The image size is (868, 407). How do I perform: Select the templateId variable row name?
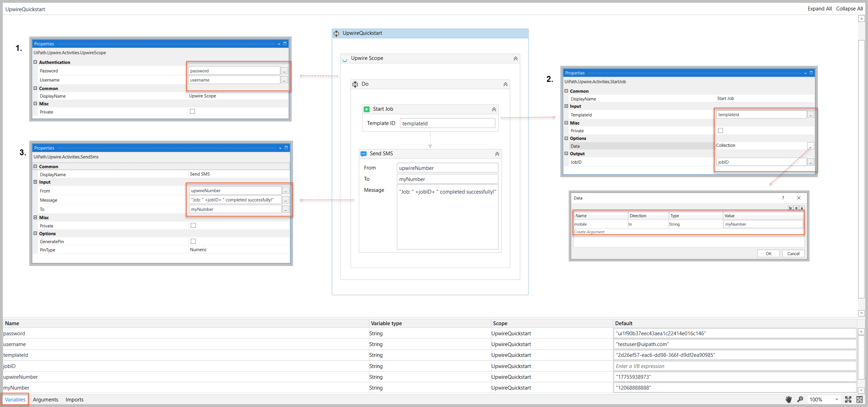point(16,355)
